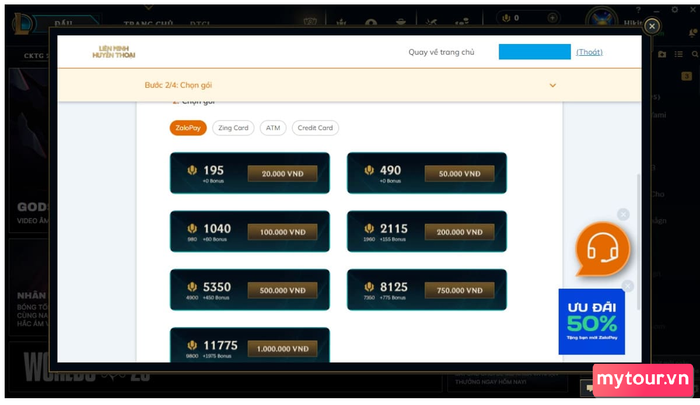Click the blue account name box
Viewport: 700px width, 405px height.
[x=534, y=52]
